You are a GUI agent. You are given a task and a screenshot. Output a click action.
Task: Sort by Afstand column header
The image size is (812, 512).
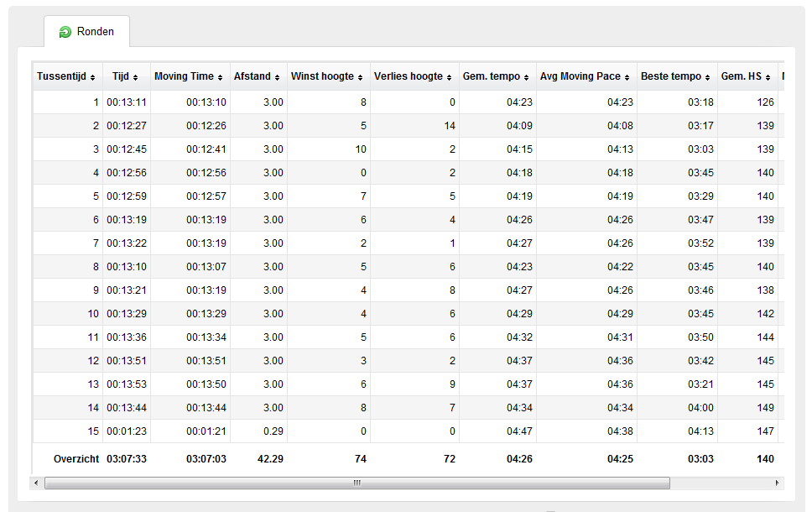tap(258, 76)
